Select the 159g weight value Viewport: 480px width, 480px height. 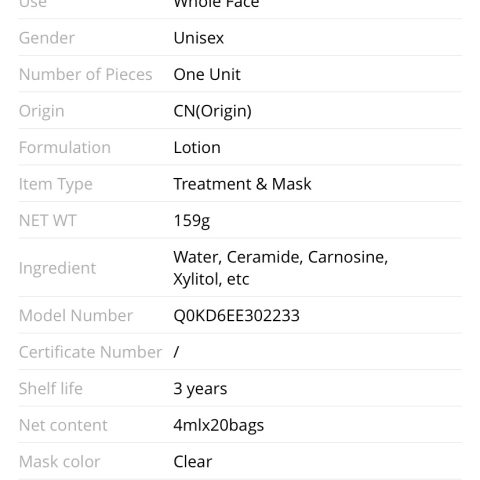coord(192,221)
